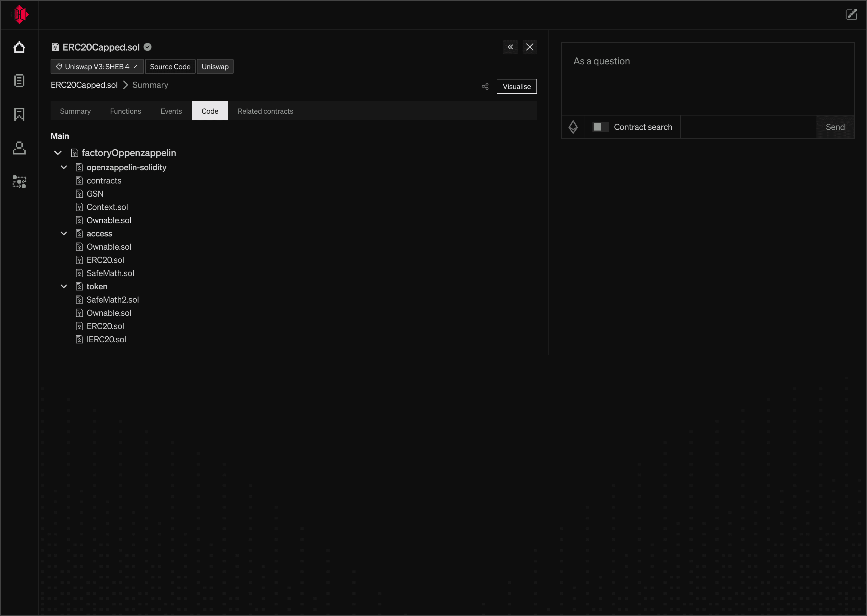Viewport: 867px width, 616px height.
Task: Open the flow diagram sidebar icon
Action: [19, 182]
